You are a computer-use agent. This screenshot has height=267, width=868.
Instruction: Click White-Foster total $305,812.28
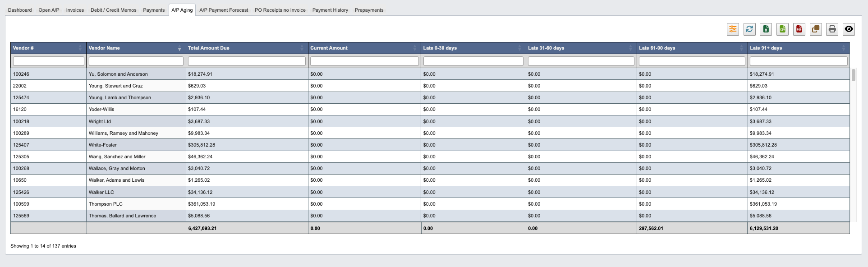(x=202, y=145)
